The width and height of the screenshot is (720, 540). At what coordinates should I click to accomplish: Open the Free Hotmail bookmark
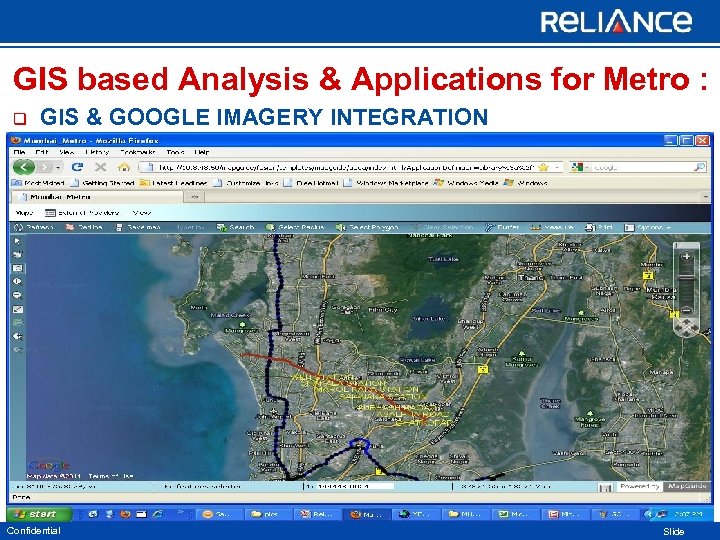click(x=311, y=183)
